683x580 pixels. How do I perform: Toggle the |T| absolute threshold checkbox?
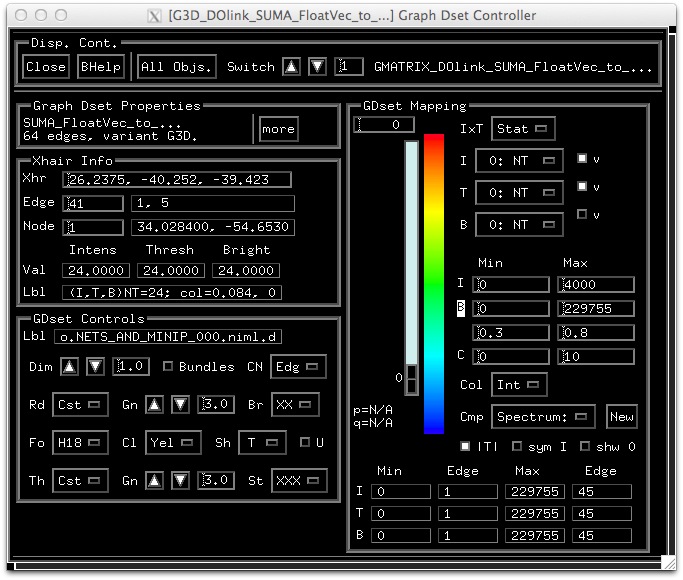pyautogui.click(x=465, y=446)
